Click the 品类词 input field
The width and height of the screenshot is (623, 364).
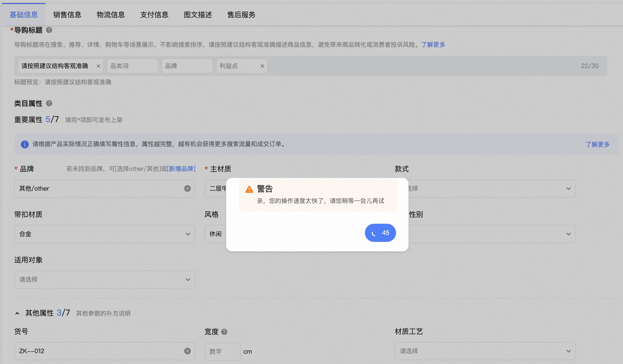[x=133, y=66]
